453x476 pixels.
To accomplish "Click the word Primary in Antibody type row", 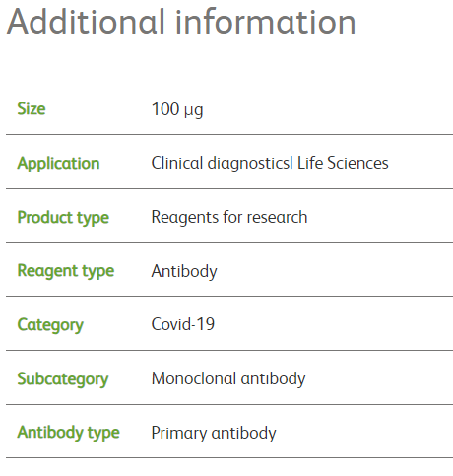I will [179, 434].
